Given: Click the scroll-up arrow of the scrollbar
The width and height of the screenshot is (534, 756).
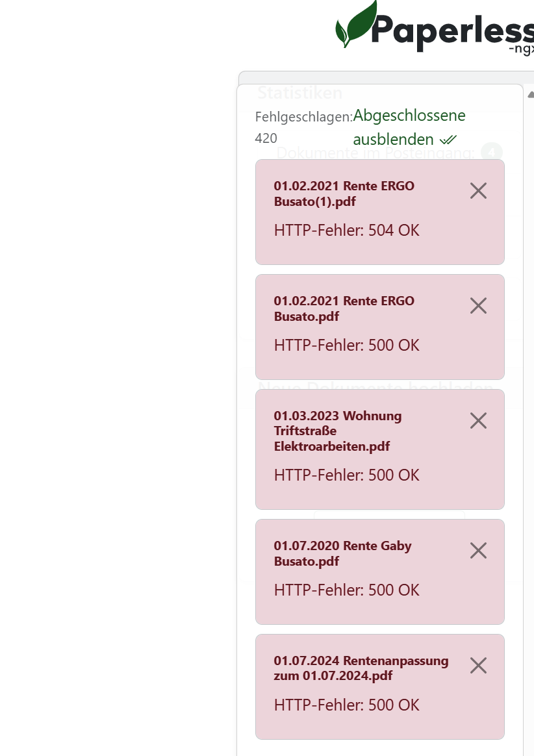Looking at the screenshot, I should 530,95.
